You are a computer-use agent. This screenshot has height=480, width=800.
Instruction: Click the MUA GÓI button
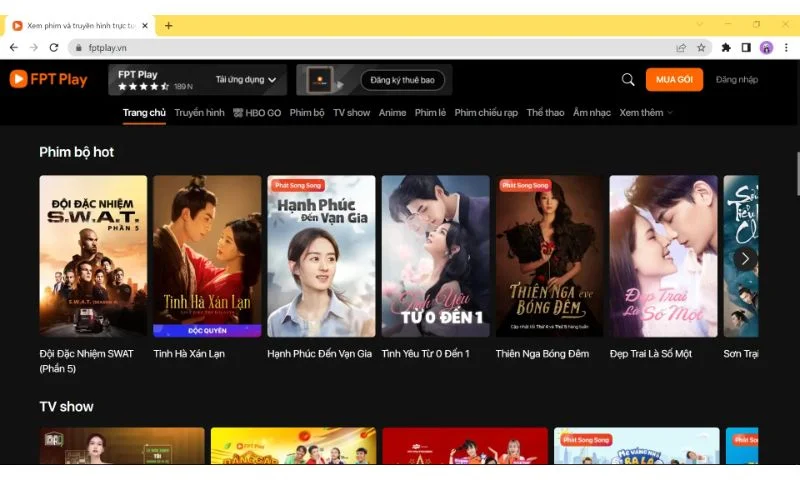[673, 80]
